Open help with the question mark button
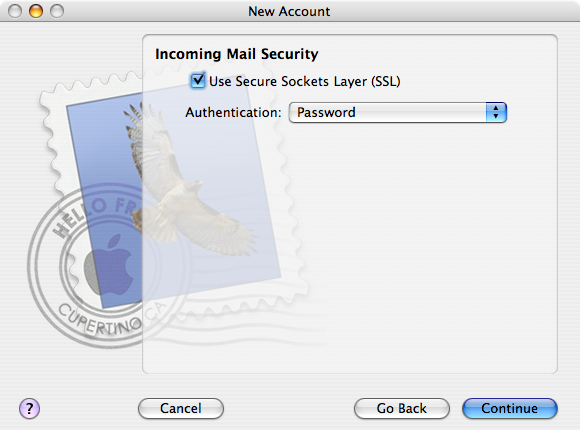 (29, 409)
